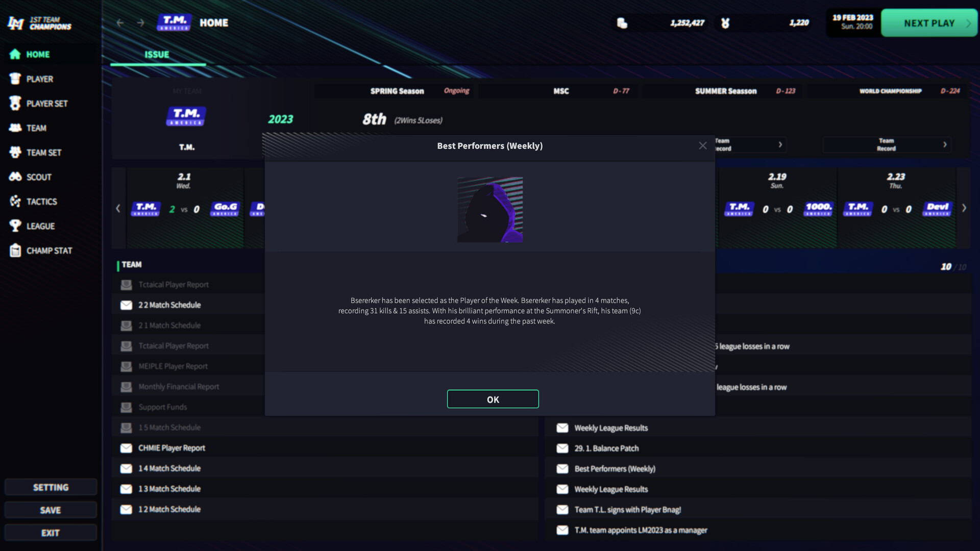
Task: Click the Player of the Week portrait
Action: tap(489, 209)
